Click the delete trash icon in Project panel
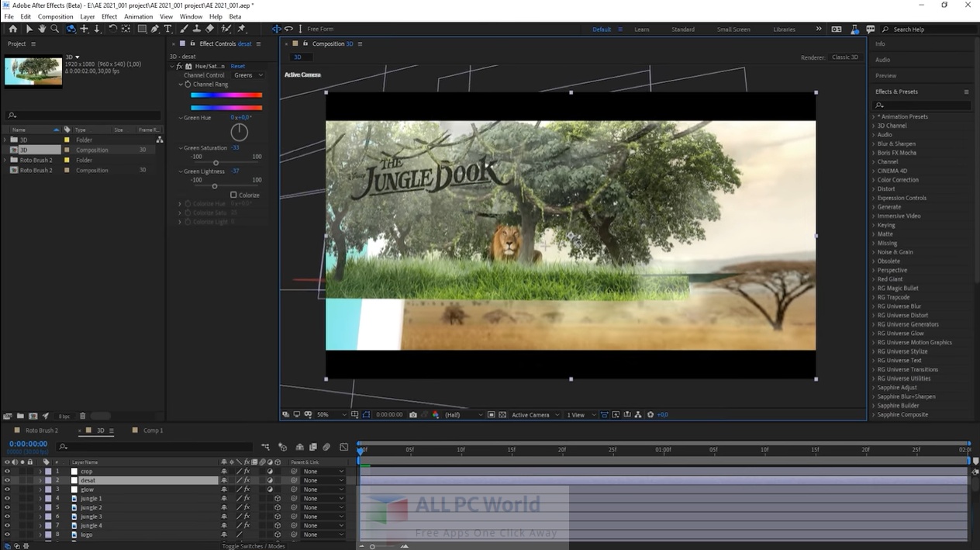 (83, 416)
